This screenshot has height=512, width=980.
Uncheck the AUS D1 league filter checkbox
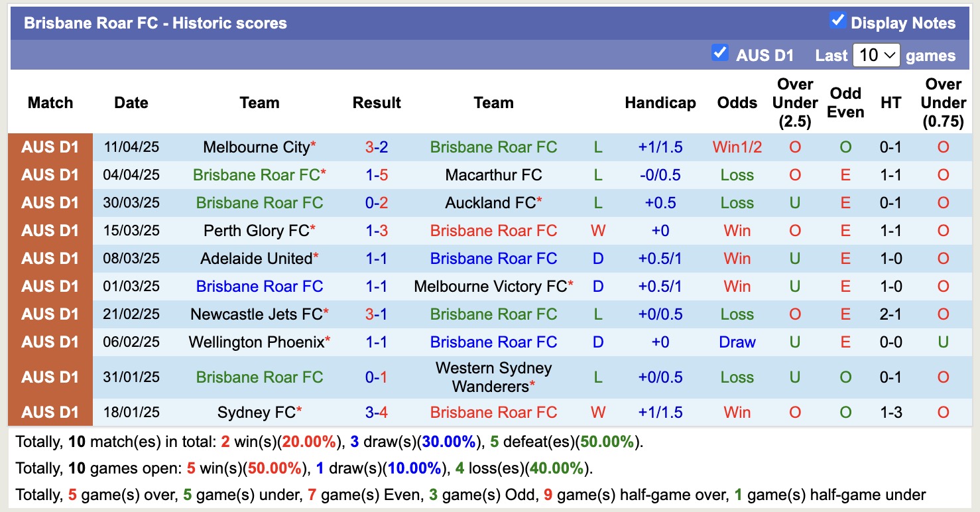[x=720, y=52]
